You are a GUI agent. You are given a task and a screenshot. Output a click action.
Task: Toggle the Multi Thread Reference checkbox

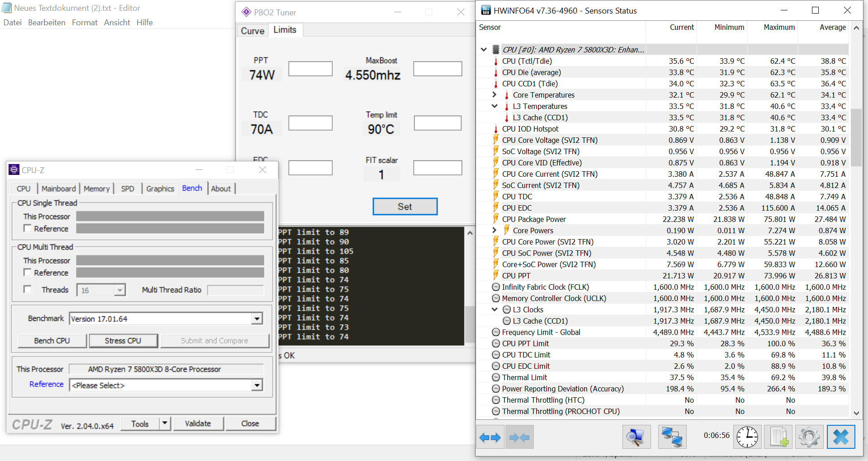(28, 272)
